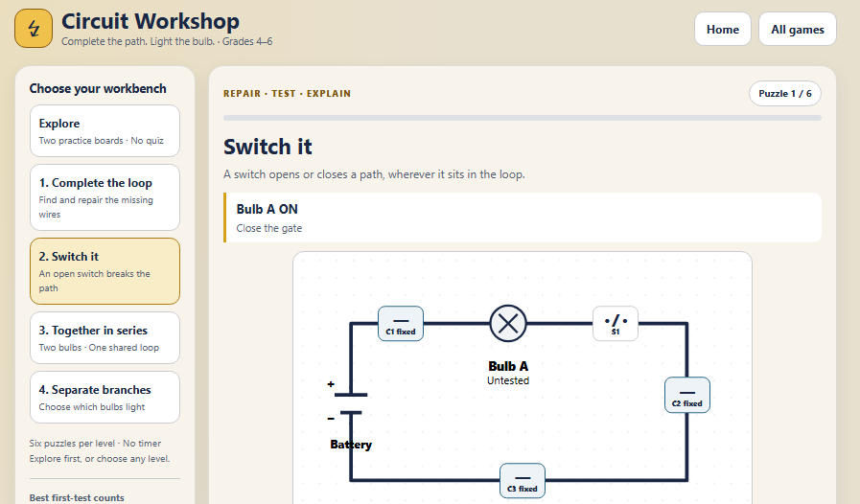Choose level 2 Switch it
The image size is (860, 504).
pyautogui.click(x=105, y=271)
